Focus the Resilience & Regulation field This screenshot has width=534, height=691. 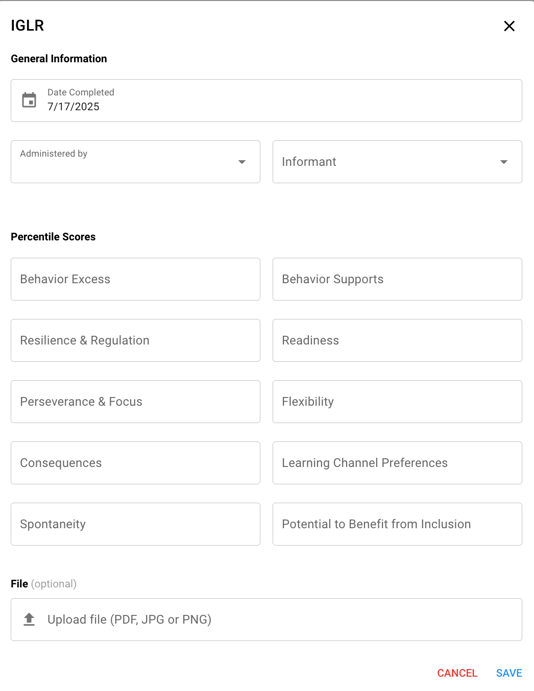coord(136,341)
